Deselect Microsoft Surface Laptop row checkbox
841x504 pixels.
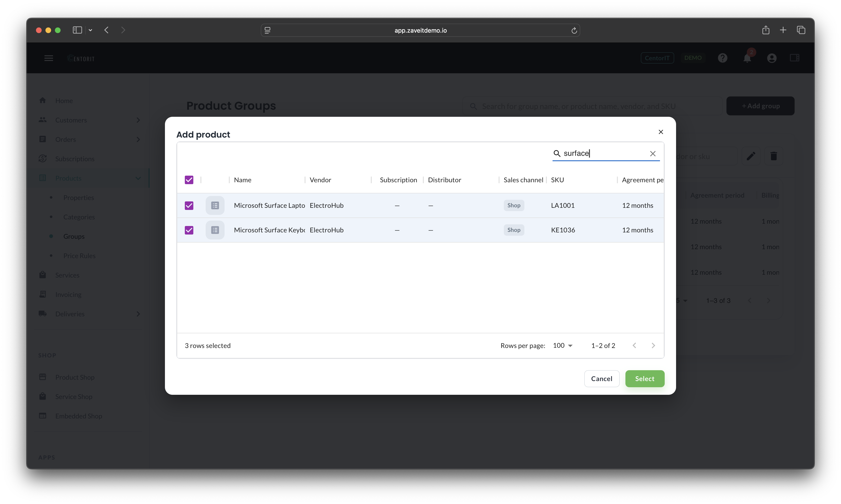(x=189, y=205)
